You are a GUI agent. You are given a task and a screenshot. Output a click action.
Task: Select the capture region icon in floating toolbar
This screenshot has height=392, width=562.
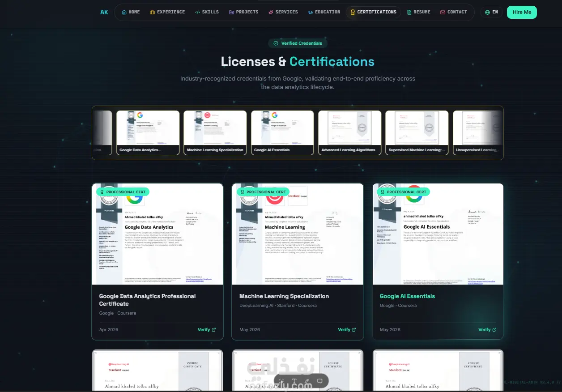pyautogui.click(x=281, y=381)
